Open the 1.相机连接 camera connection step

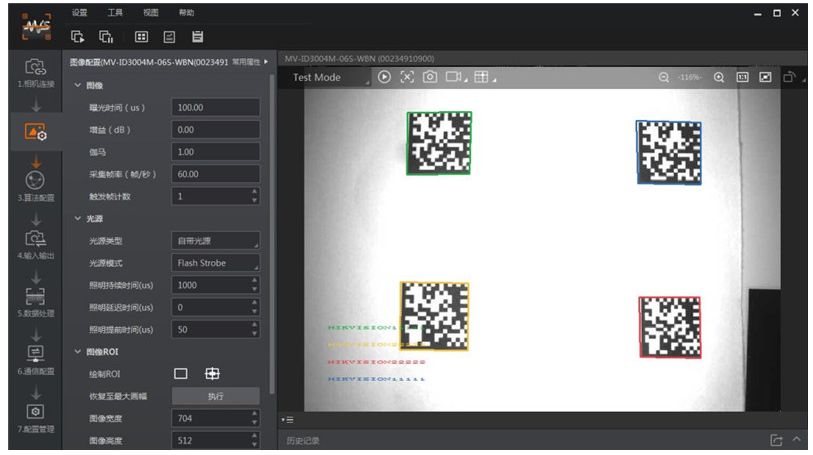click(x=35, y=70)
